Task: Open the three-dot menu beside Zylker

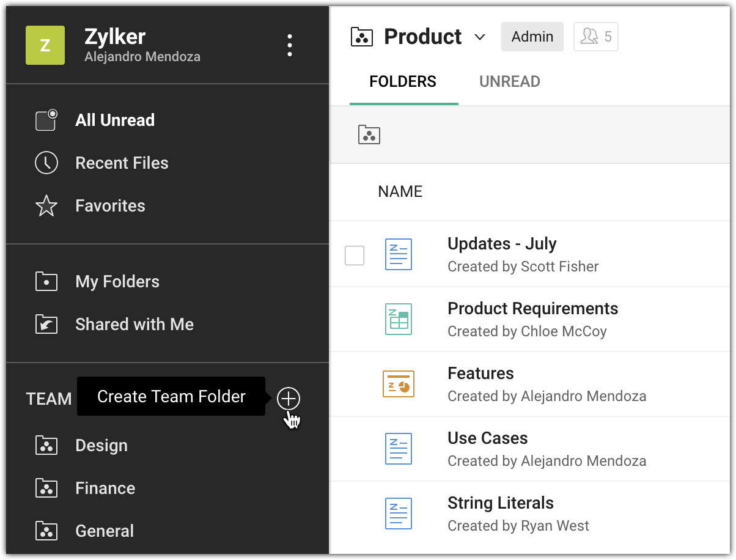Action: point(290,45)
